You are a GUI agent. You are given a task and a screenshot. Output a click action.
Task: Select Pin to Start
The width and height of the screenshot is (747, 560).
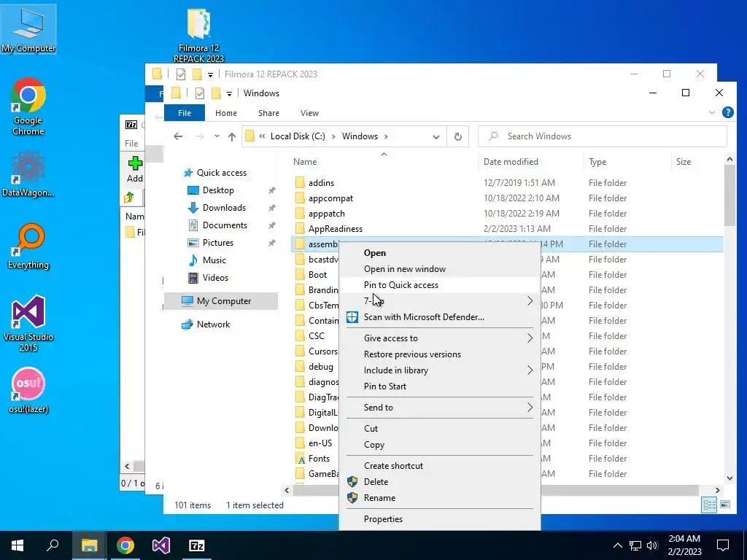[385, 386]
